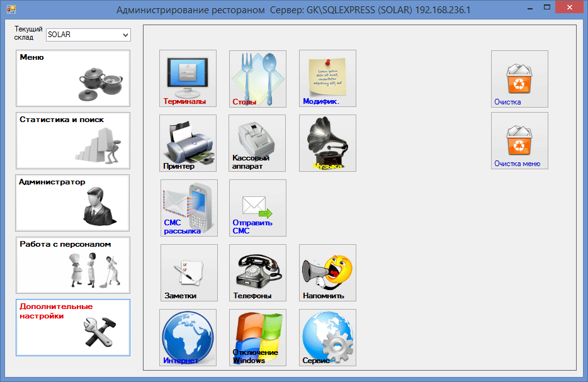Viewport: 588px width, 382px height.
Task: Open the Терминалы (Terminals) monitor icon
Action: [x=188, y=79]
